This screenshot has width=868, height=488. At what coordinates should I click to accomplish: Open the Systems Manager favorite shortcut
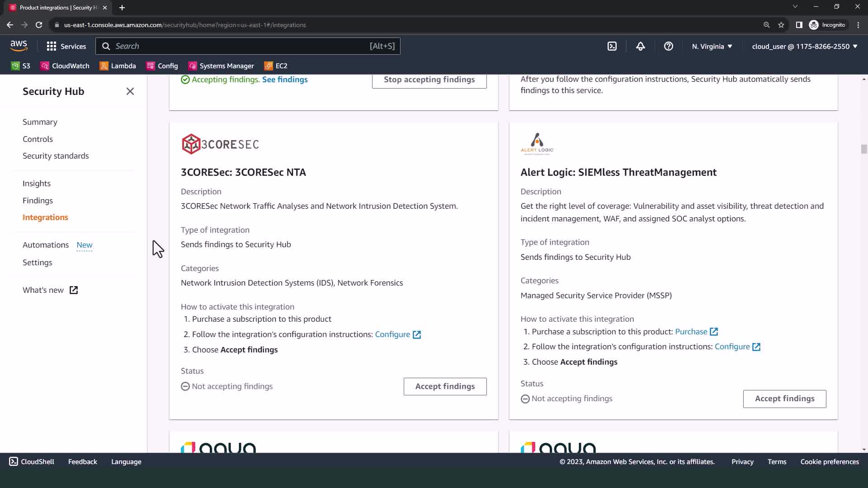221,66
